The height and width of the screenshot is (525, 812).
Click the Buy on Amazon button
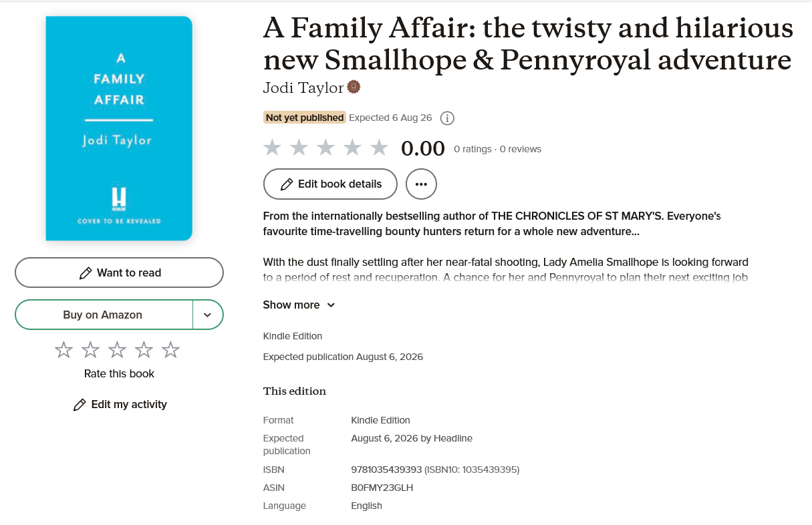click(x=103, y=315)
